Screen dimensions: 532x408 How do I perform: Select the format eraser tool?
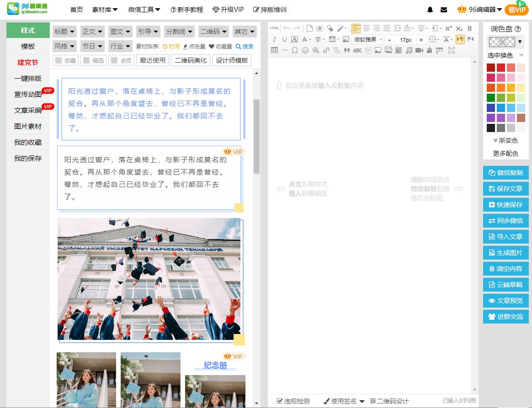(330, 28)
